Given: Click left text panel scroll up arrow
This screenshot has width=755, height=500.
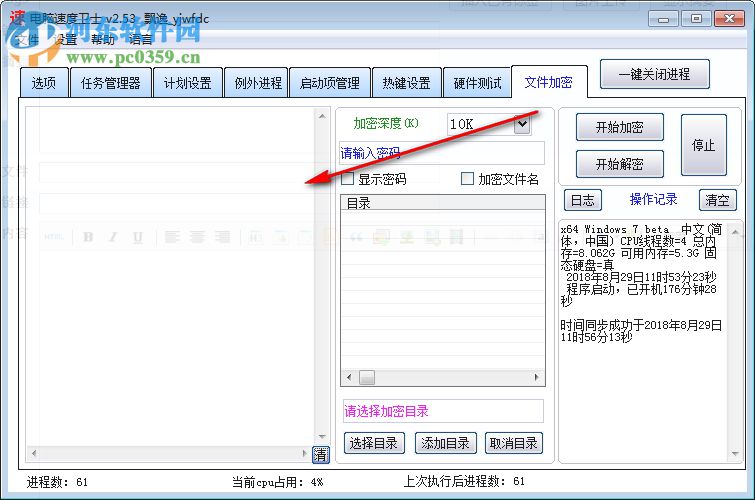Looking at the screenshot, I should 322,116.
